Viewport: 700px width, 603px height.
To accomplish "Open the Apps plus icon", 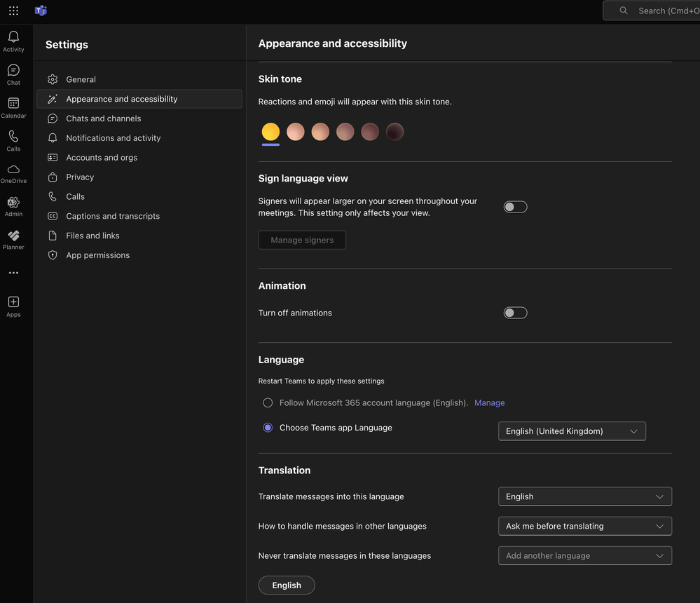I will click(13, 302).
